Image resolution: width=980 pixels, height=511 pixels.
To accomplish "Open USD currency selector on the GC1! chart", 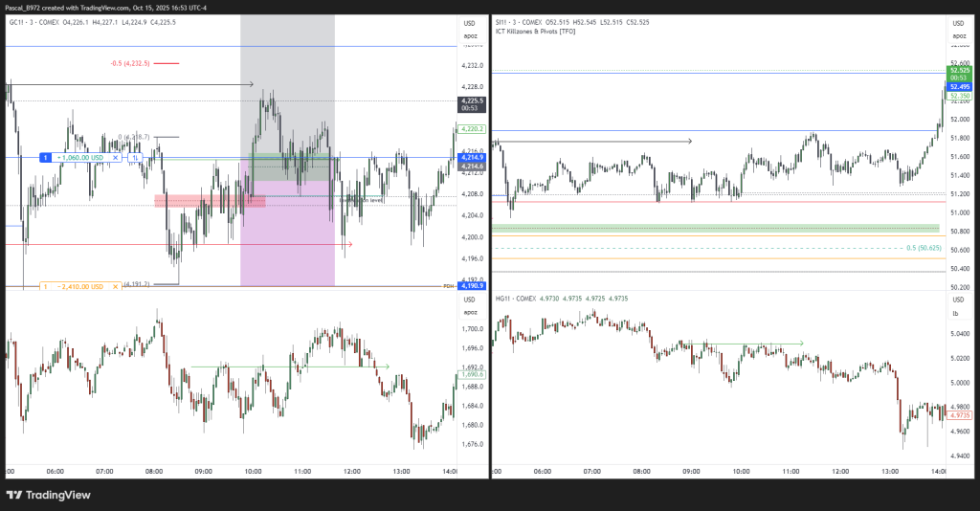I will pyautogui.click(x=469, y=23).
